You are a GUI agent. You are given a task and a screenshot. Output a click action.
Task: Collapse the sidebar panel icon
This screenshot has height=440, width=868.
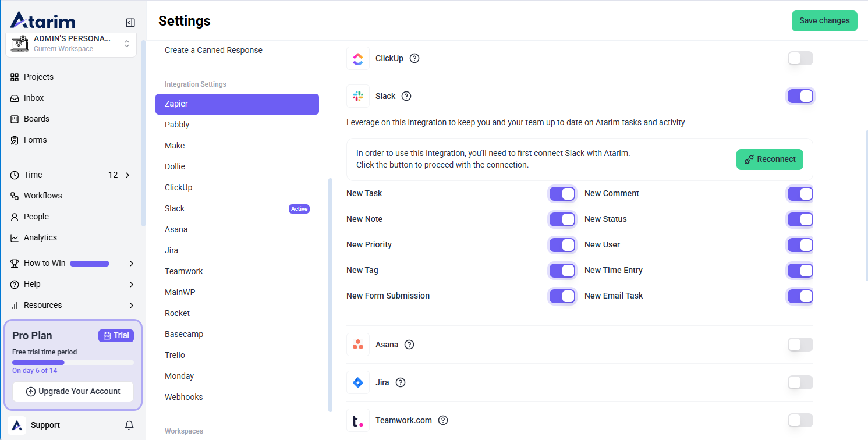tap(130, 23)
